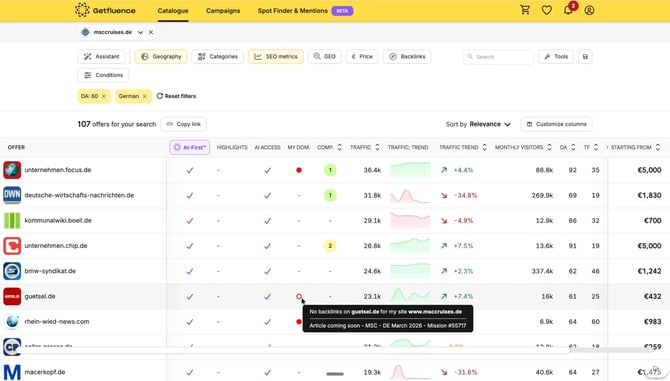
Task: Close the msccruises.de project chip
Action: 151,32
